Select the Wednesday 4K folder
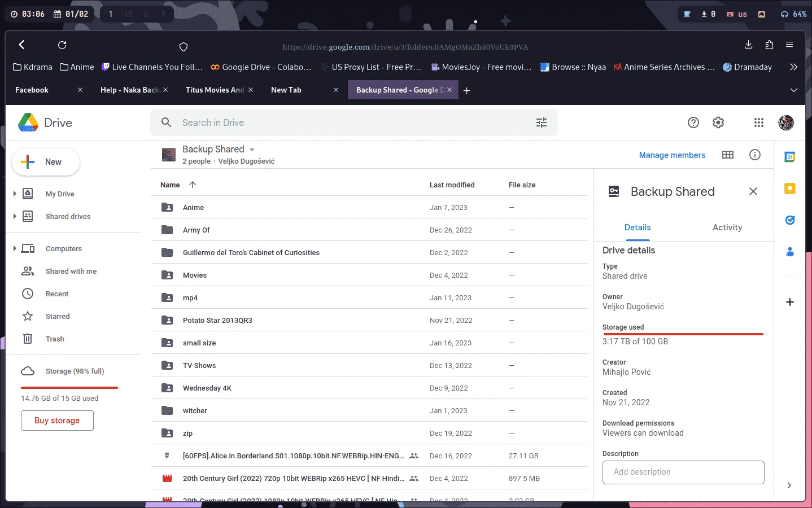This screenshot has width=812, height=508. coord(369,388)
